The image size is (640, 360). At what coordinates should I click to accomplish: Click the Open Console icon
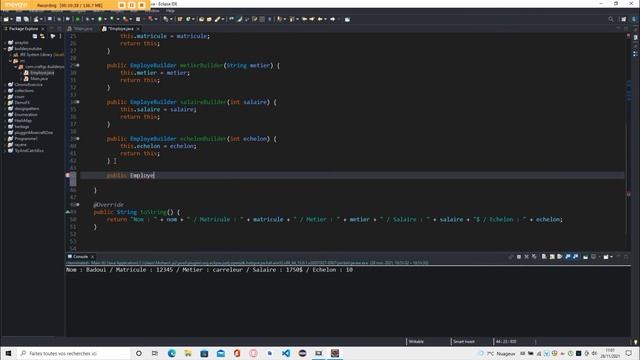click(606, 257)
